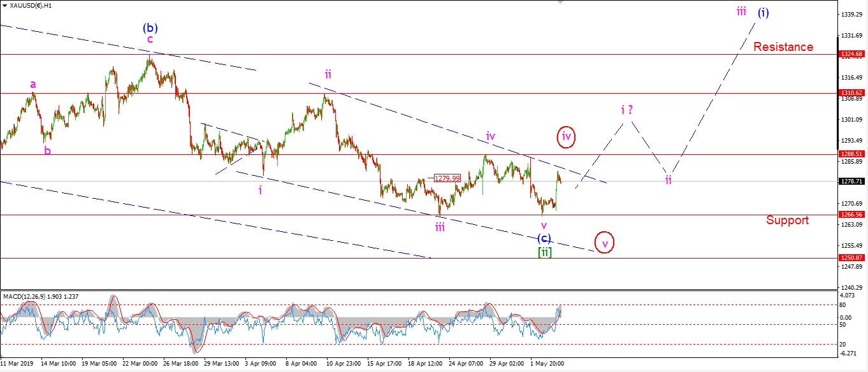Click the Support text label
The image size is (868, 372).
tap(787, 220)
